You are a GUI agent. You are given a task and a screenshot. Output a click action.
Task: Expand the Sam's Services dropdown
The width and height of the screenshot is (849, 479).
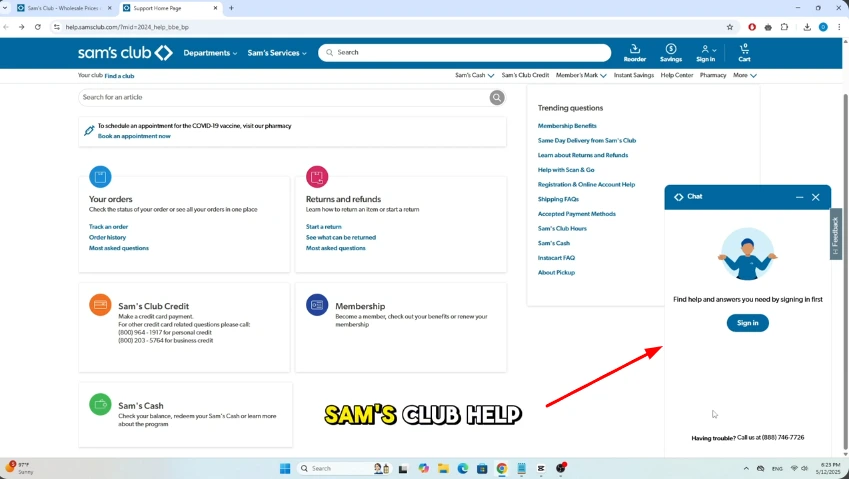pos(277,53)
